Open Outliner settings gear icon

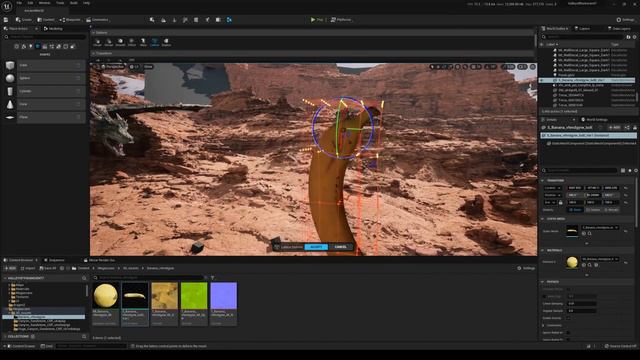634,37
